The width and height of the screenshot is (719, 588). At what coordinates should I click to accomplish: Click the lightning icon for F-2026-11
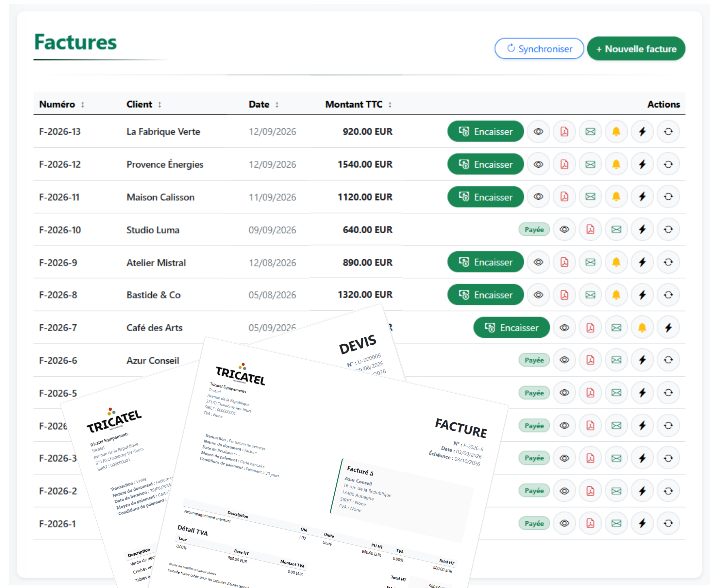pos(642,196)
